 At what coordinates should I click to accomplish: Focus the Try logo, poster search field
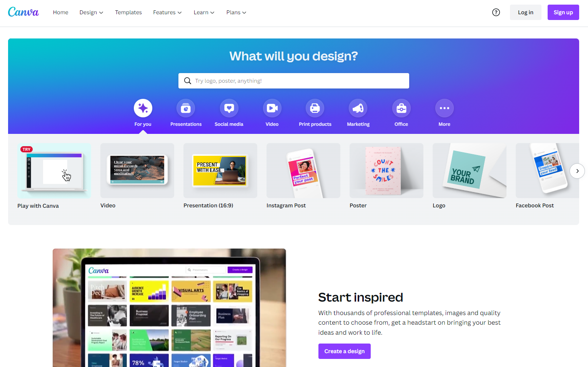pos(294,81)
